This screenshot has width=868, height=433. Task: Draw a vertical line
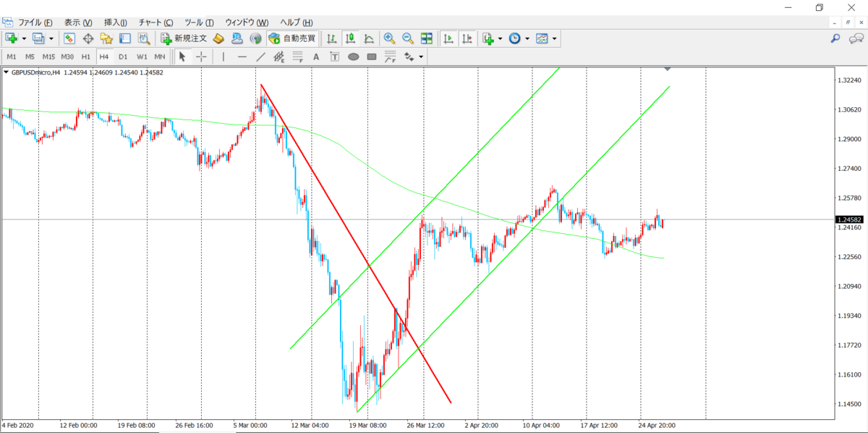pyautogui.click(x=224, y=56)
